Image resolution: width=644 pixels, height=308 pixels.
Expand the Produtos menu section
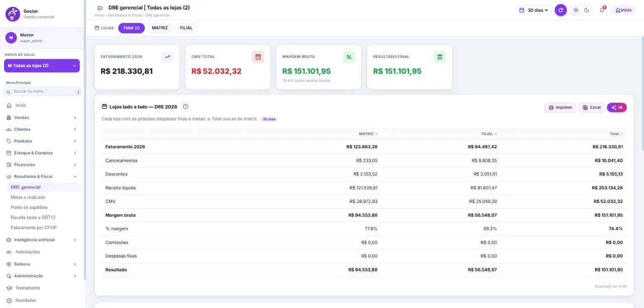(x=42, y=141)
